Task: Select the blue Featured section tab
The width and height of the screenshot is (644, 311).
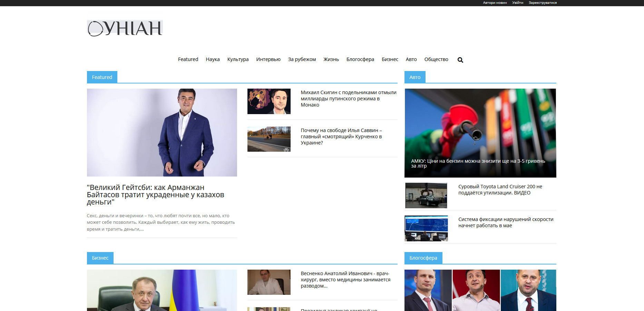Action: 102,77
